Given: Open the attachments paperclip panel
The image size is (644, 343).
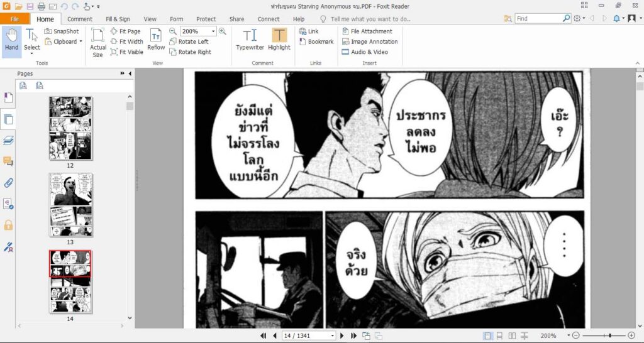Looking at the screenshot, I should [x=8, y=183].
